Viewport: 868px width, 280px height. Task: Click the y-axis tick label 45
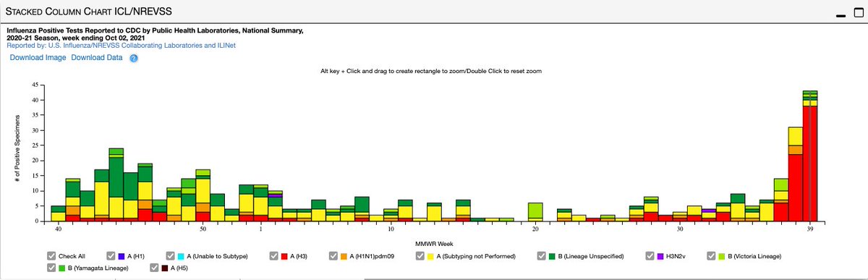(35, 85)
